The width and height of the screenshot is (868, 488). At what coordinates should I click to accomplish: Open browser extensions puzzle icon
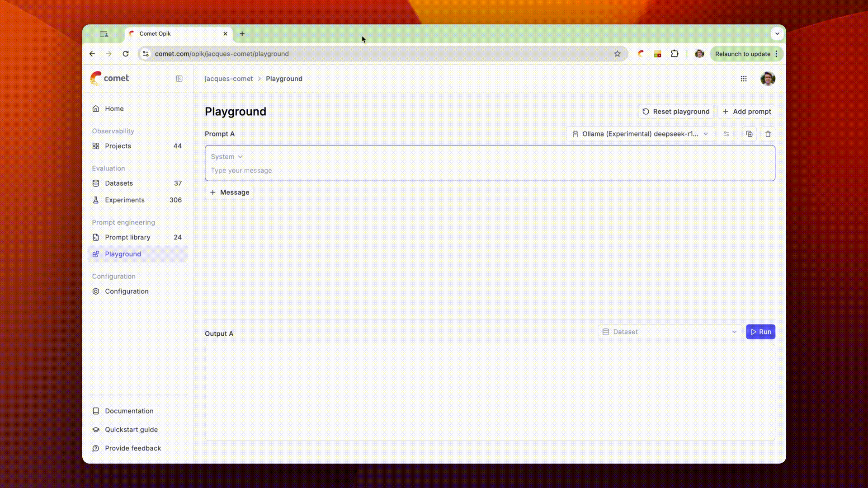pyautogui.click(x=674, y=54)
